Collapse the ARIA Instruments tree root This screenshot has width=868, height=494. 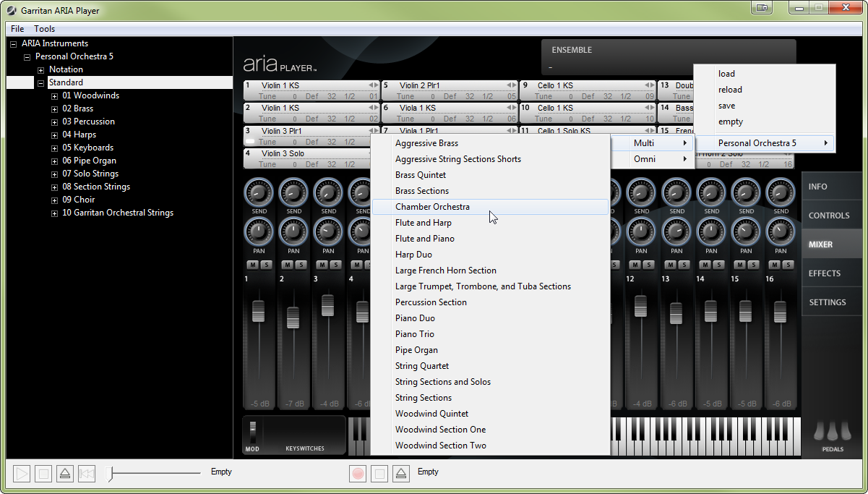pyautogui.click(x=14, y=43)
